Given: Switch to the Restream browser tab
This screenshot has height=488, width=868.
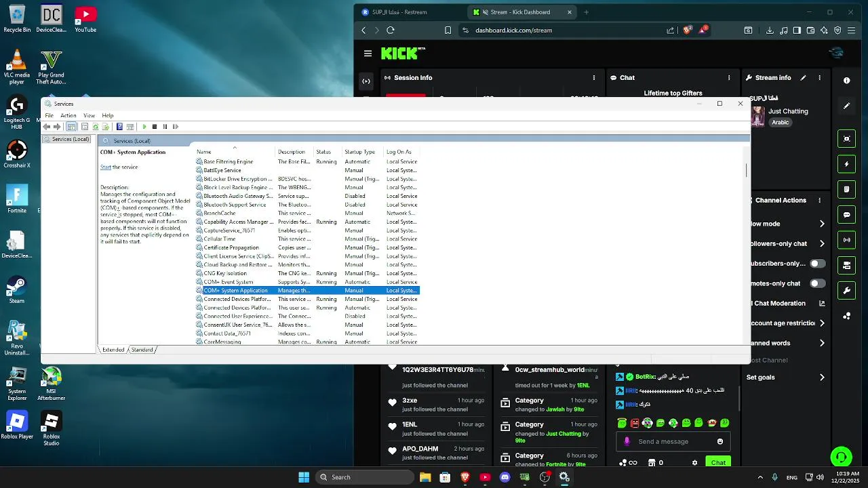Looking at the screenshot, I should [409, 12].
